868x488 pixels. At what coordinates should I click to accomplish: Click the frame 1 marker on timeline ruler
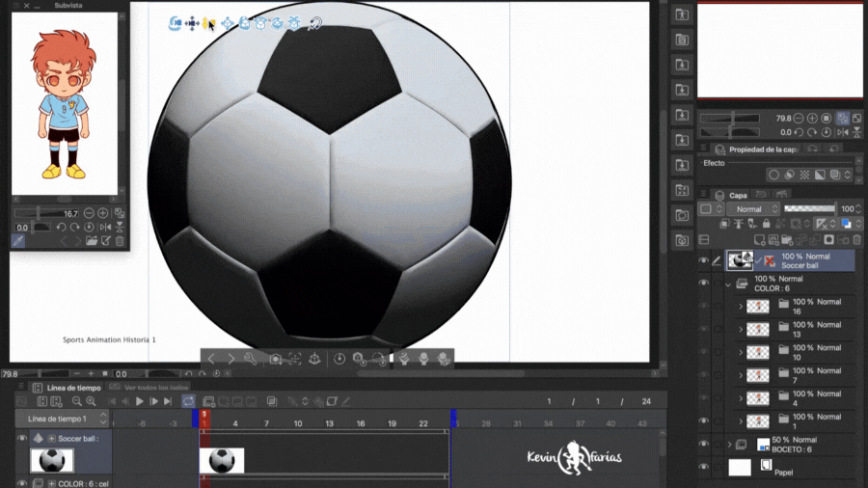click(204, 419)
